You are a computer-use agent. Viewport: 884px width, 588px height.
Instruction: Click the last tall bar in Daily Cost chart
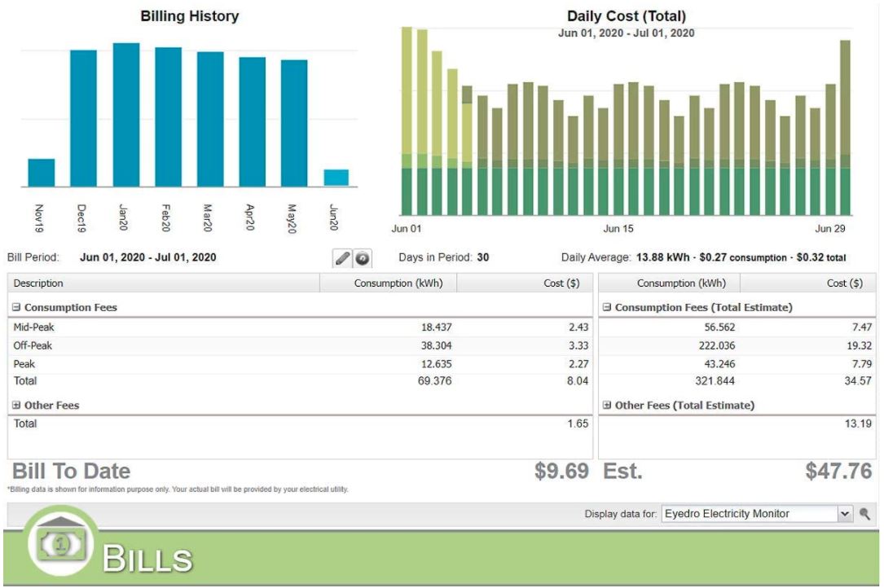coord(845,127)
